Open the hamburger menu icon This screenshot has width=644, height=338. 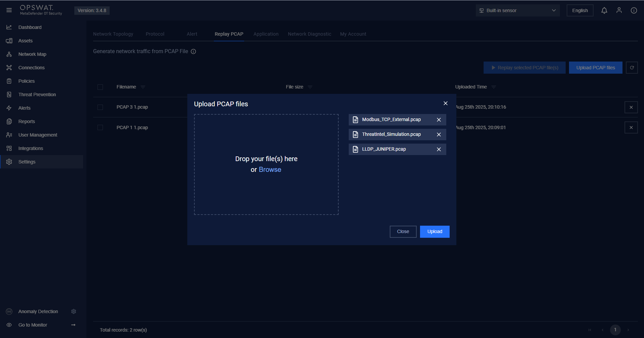pos(9,10)
